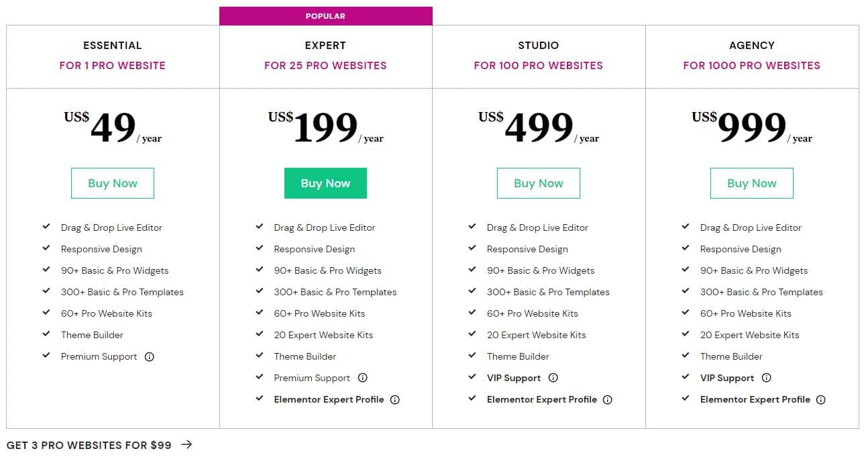Click arrow icon after $99 offer
868x457 pixels.
click(186, 444)
